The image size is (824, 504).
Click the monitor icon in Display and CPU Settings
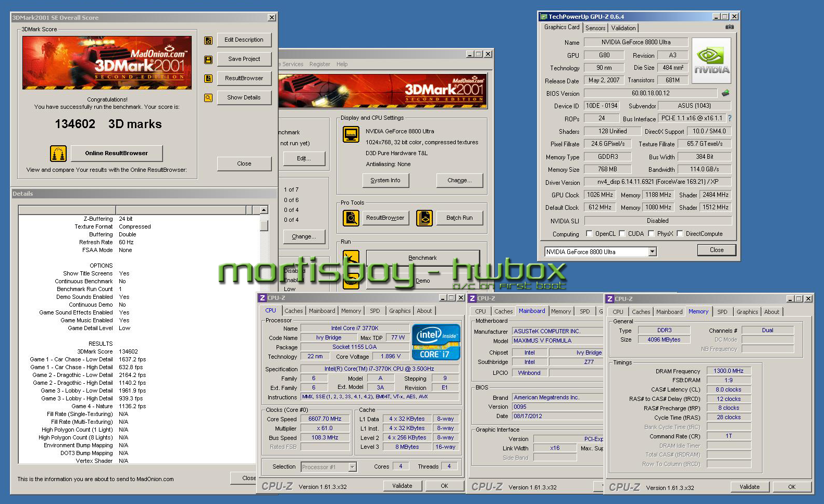(351, 134)
